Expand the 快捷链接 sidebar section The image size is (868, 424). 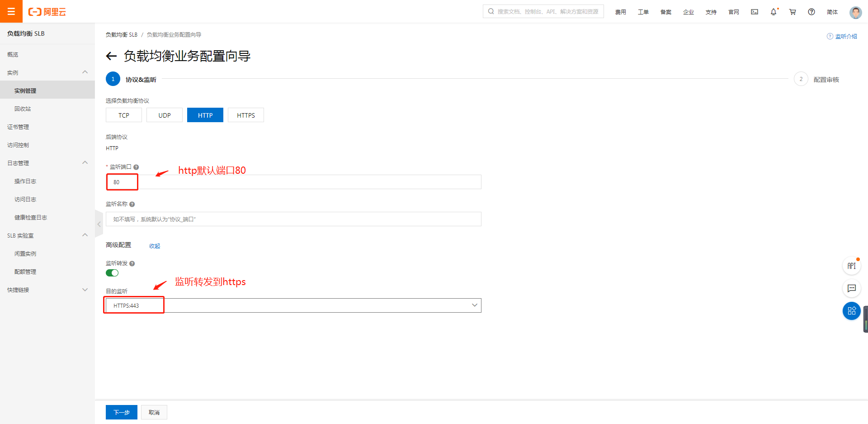pos(85,290)
